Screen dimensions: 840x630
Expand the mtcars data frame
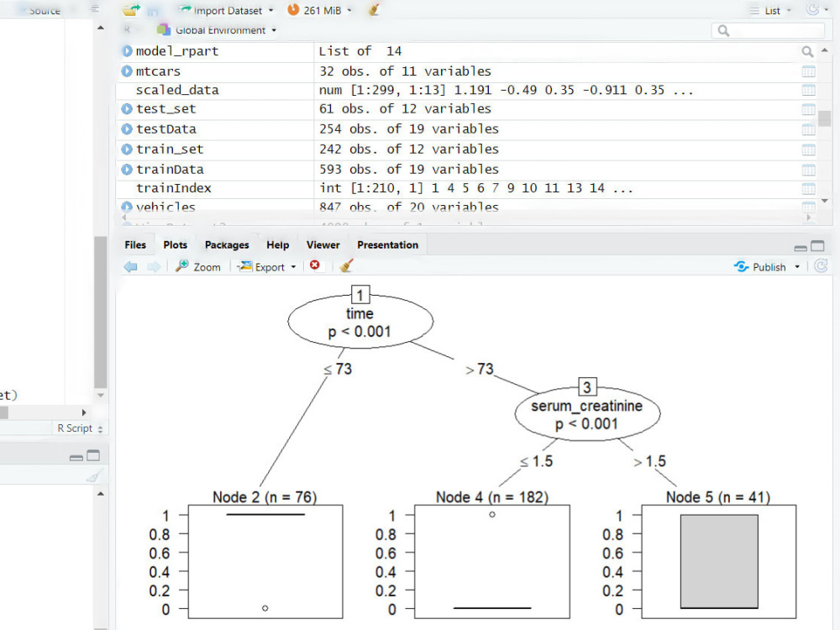click(127, 71)
